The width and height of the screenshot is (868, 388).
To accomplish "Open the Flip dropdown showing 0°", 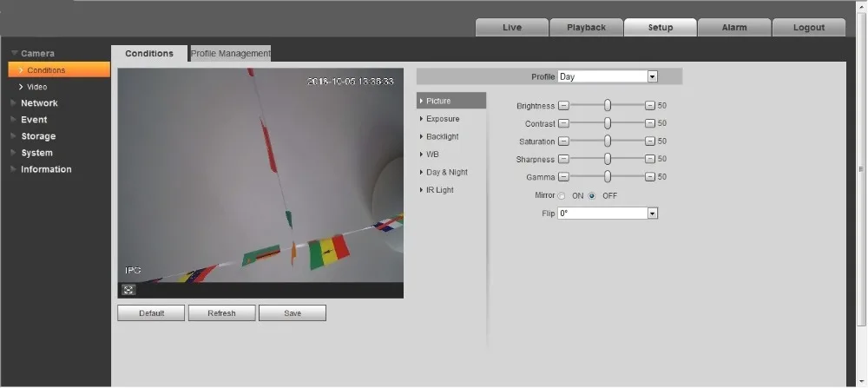I will tap(608, 213).
